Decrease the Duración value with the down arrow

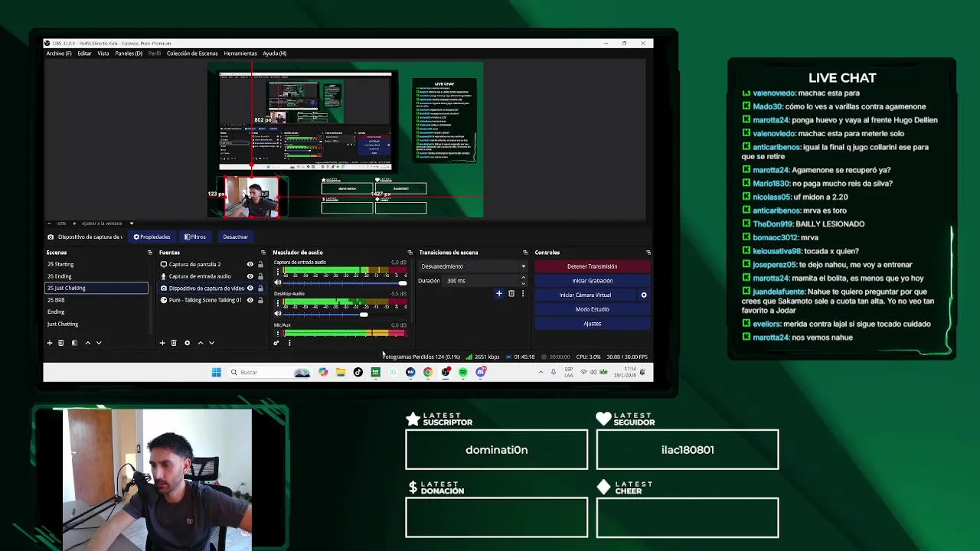pyautogui.click(x=524, y=283)
